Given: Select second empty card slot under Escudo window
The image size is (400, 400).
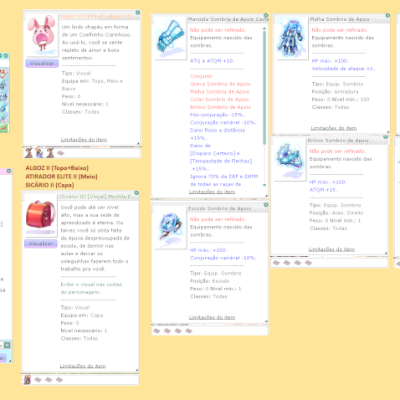Looking at the screenshot, I should pyautogui.click(x=167, y=331).
